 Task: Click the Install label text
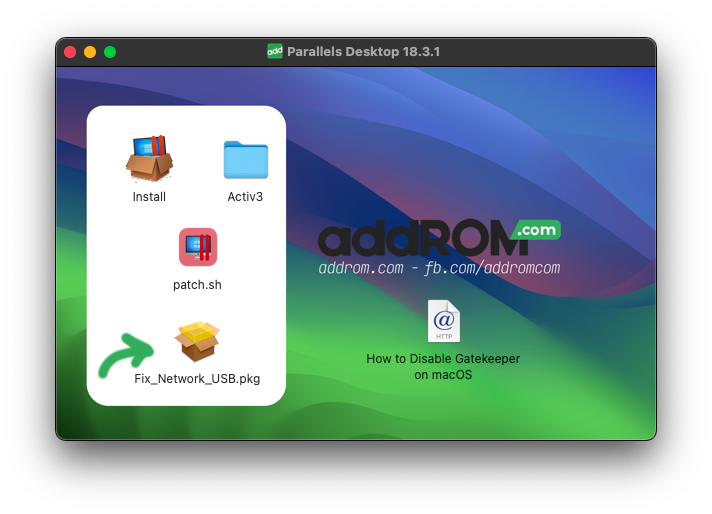click(x=149, y=197)
